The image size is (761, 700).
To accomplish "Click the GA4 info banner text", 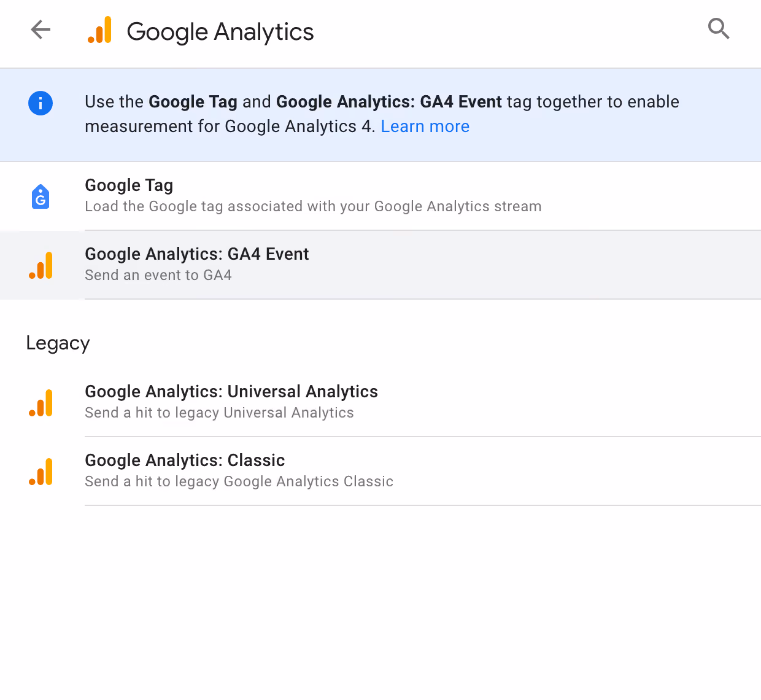I will click(x=382, y=114).
